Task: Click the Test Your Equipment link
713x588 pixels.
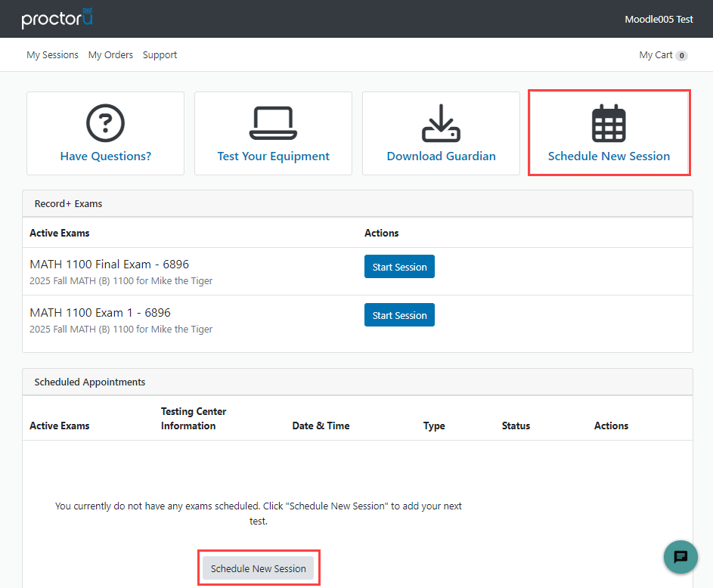Action: pyautogui.click(x=273, y=156)
